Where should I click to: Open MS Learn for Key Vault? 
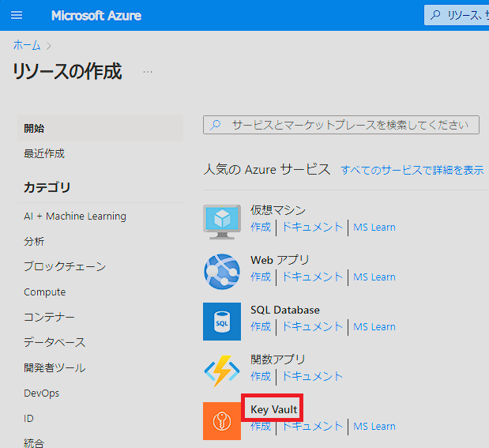point(374,426)
